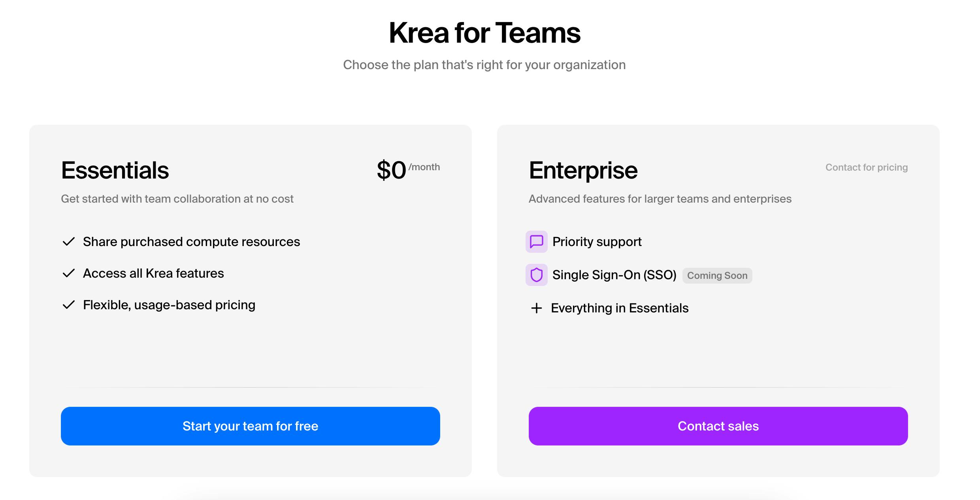Click the Share purchased compute resources text
Viewport: 980px width, 500px height.
tap(191, 242)
